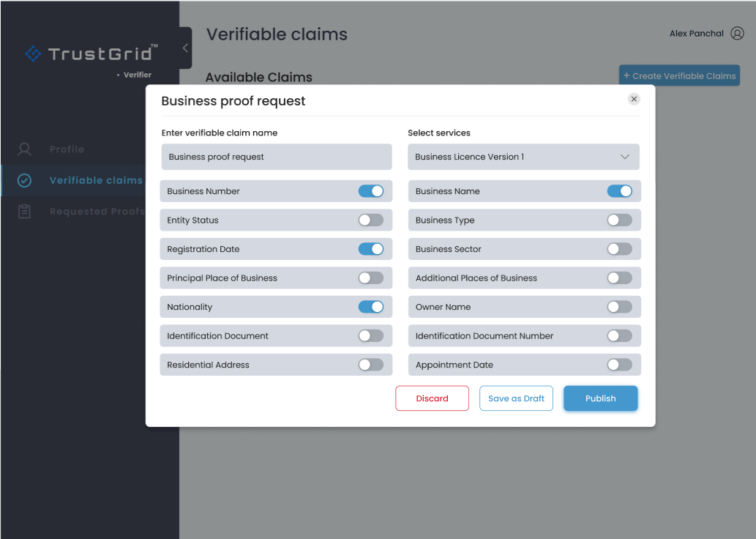This screenshot has width=756, height=539.
Task: Discard the claim request
Action: click(x=432, y=398)
